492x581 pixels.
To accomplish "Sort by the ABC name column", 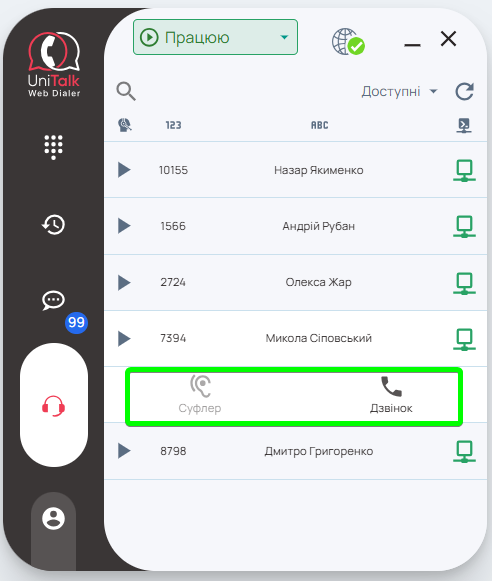I will pos(319,125).
